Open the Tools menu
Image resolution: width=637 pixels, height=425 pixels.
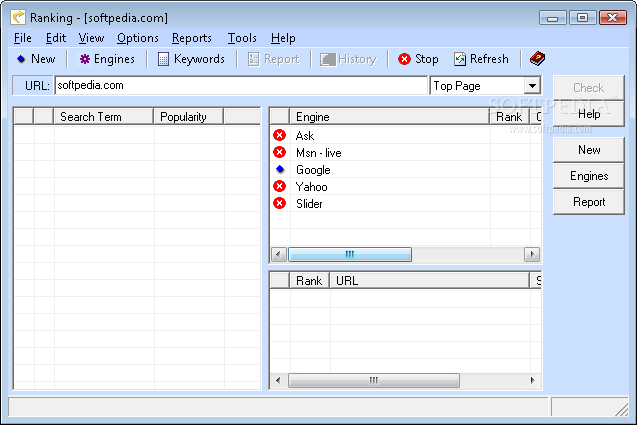[242, 38]
